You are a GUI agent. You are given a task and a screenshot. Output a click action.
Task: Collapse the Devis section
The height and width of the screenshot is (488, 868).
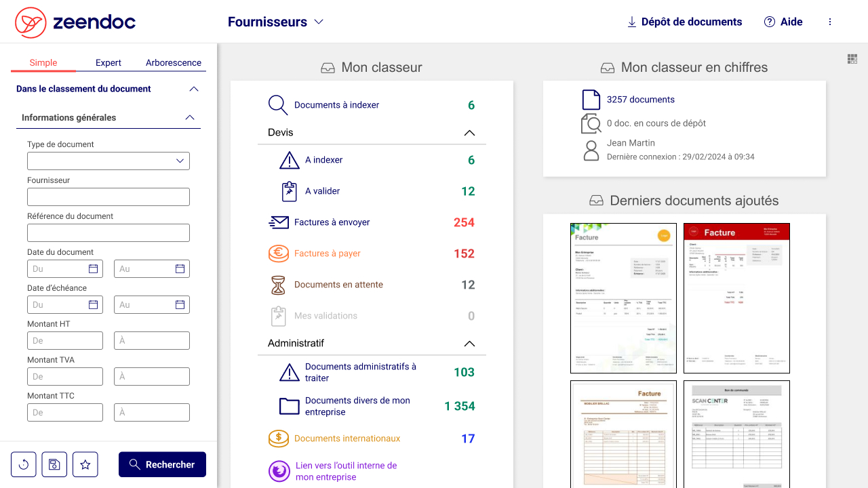tap(469, 133)
